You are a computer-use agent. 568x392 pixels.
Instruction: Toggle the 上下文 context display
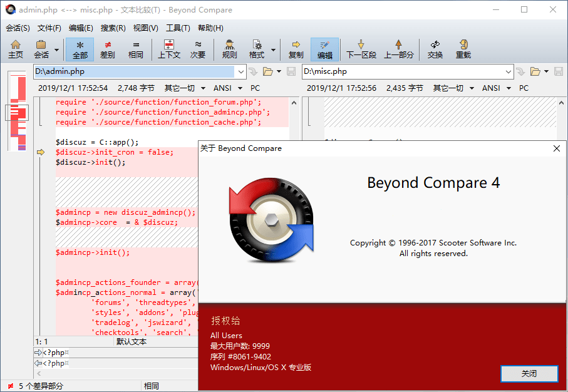pyautogui.click(x=169, y=49)
